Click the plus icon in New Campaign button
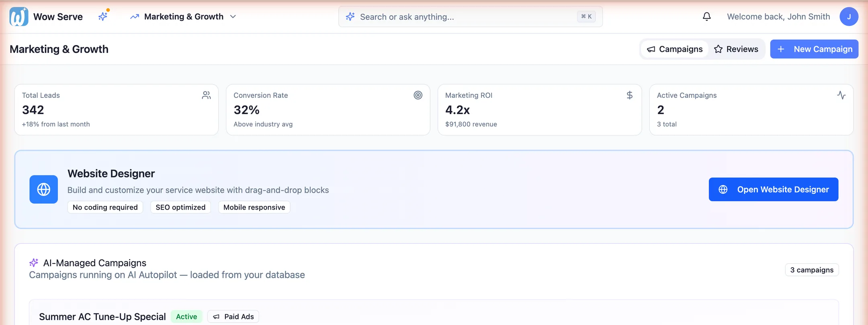 tap(781, 49)
